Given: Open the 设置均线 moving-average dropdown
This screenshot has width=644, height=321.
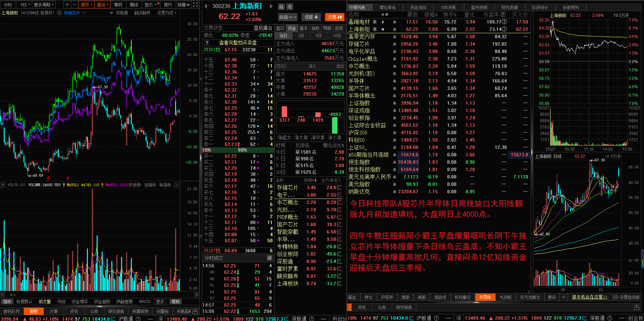Looking at the screenshot, I should [x=167, y=13].
